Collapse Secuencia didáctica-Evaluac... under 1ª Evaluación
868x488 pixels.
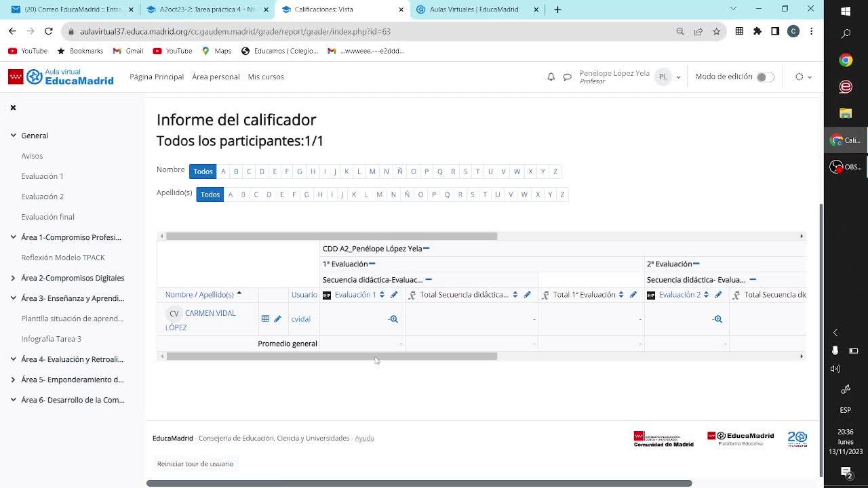click(x=429, y=280)
